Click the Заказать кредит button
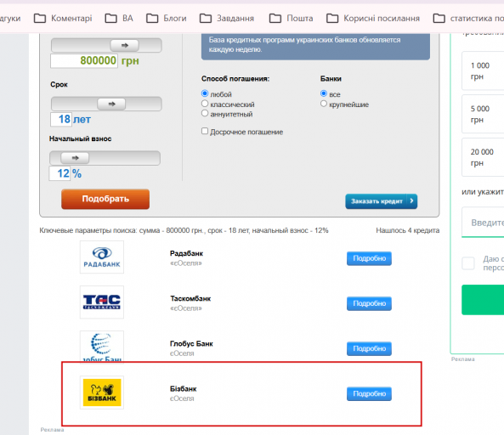 tap(382, 201)
